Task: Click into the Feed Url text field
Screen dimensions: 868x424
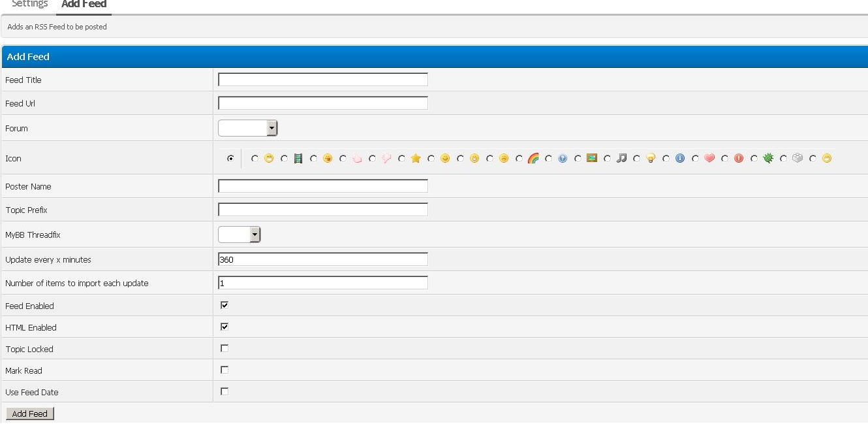Action: click(322, 103)
